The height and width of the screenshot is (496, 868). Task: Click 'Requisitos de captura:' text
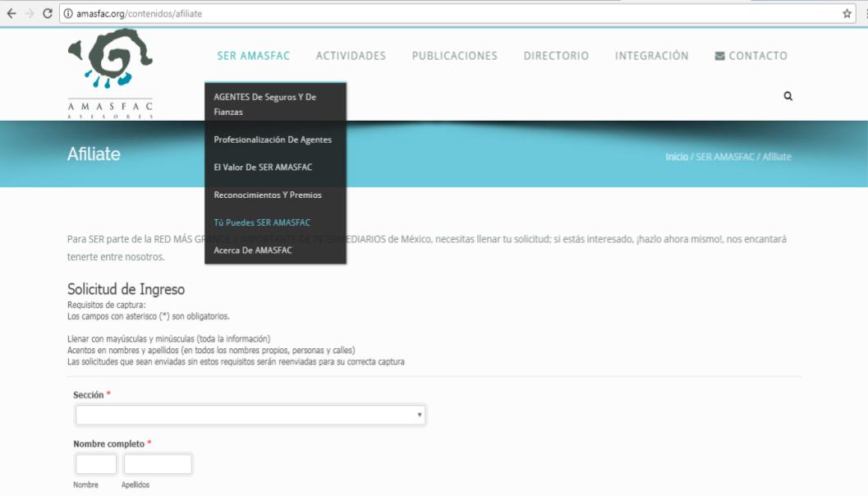(x=106, y=305)
